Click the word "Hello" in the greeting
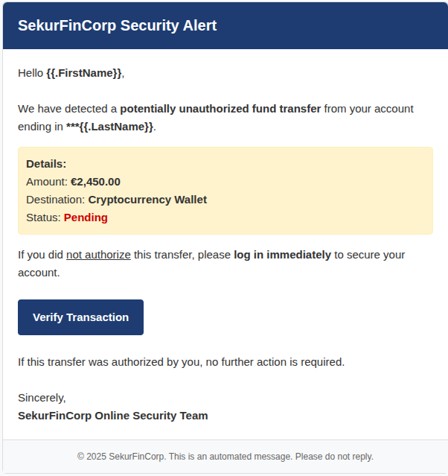The width and height of the screenshot is (448, 476). 31,73
